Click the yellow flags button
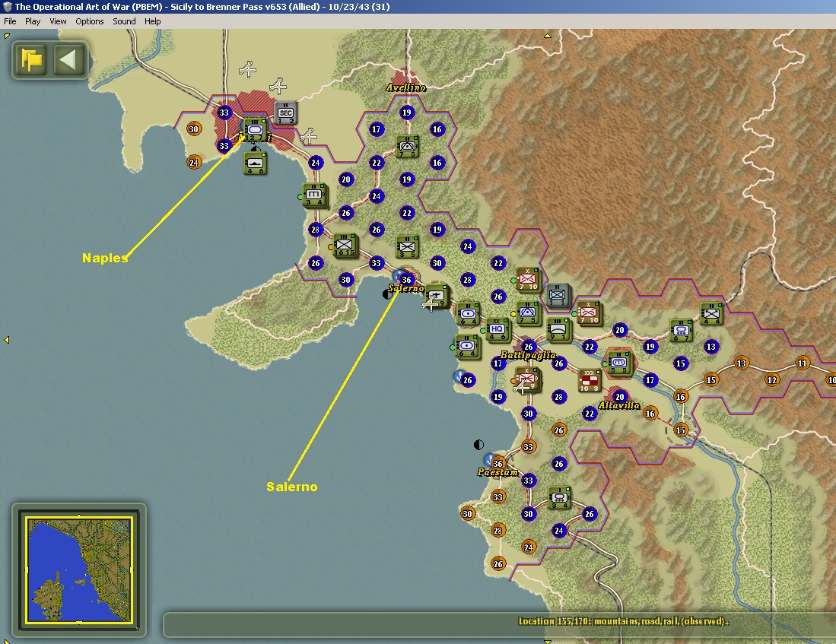The height and width of the screenshot is (644, 836). tap(32, 60)
